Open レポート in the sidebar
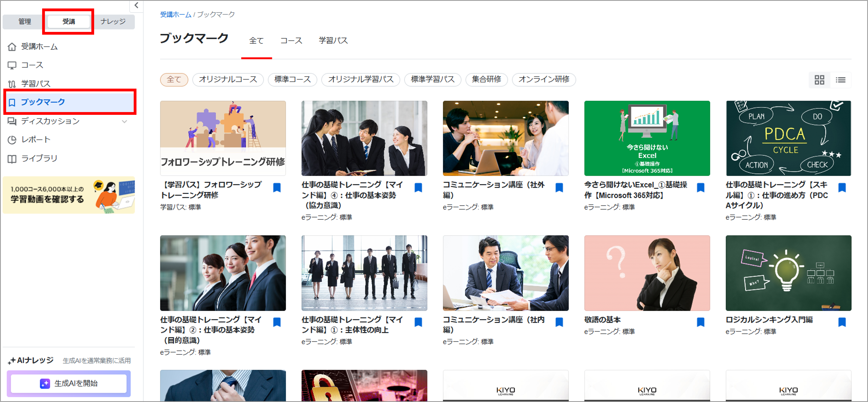The height and width of the screenshot is (402, 868). pyautogui.click(x=36, y=139)
